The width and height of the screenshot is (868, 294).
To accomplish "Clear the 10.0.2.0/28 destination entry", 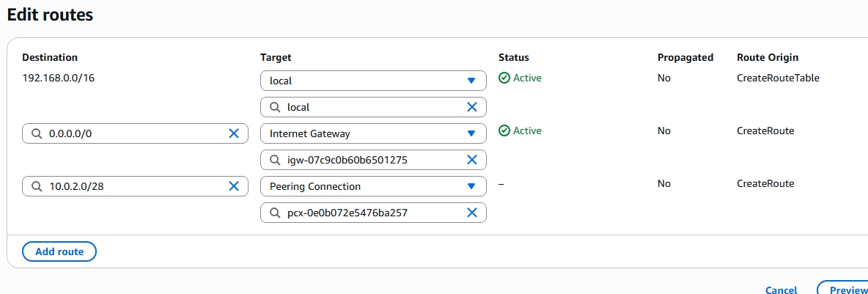I will pyautogui.click(x=234, y=186).
